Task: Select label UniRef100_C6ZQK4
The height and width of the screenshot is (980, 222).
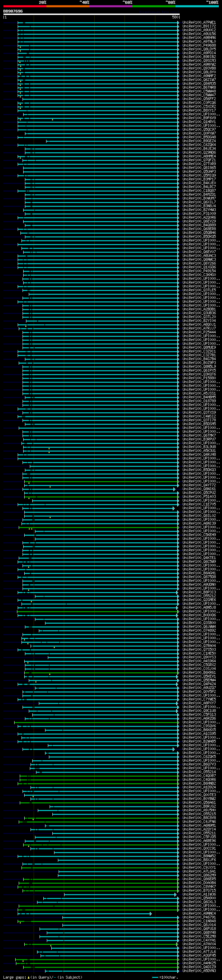Action: tap(199, 145)
